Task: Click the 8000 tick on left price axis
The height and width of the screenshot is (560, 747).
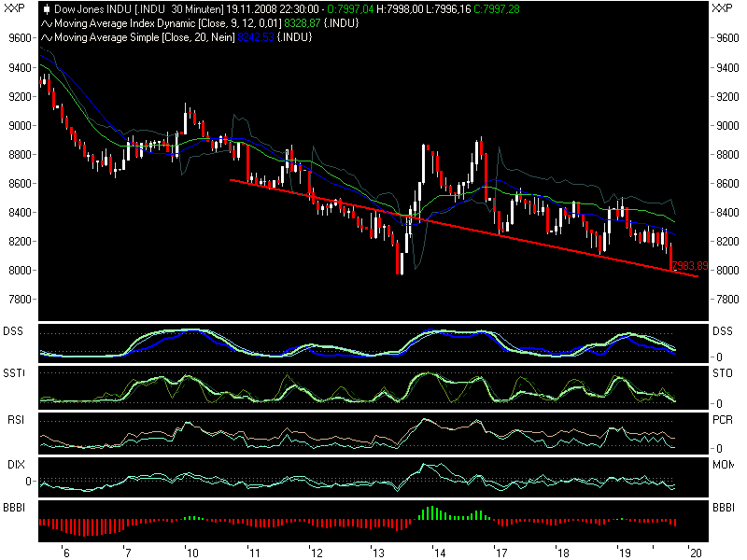Action: pos(20,271)
